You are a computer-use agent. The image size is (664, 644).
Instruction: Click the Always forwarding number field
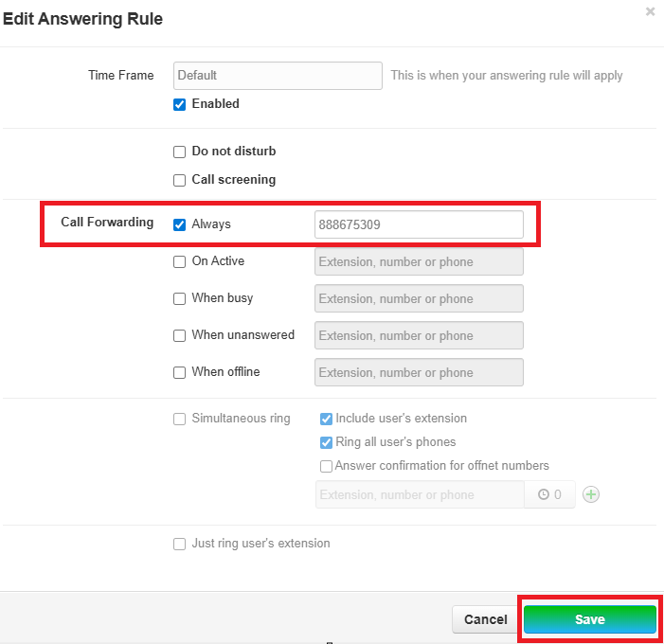[x=418, y=224]
